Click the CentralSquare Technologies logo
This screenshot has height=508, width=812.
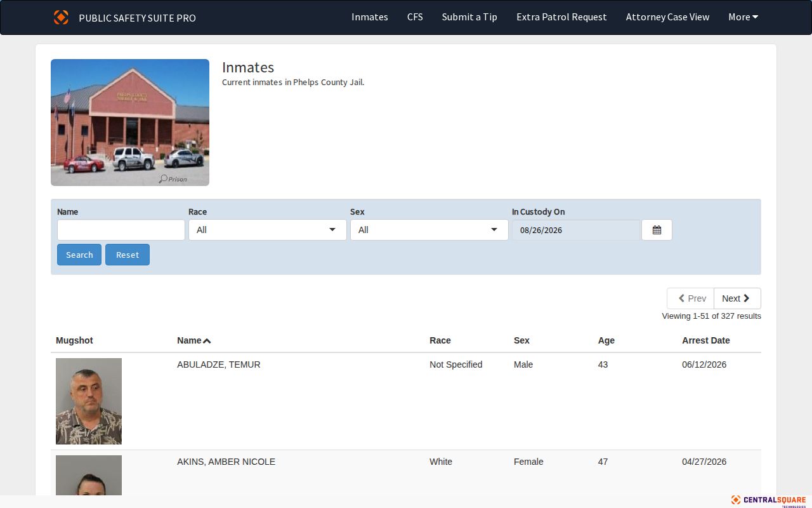(768, 501)
